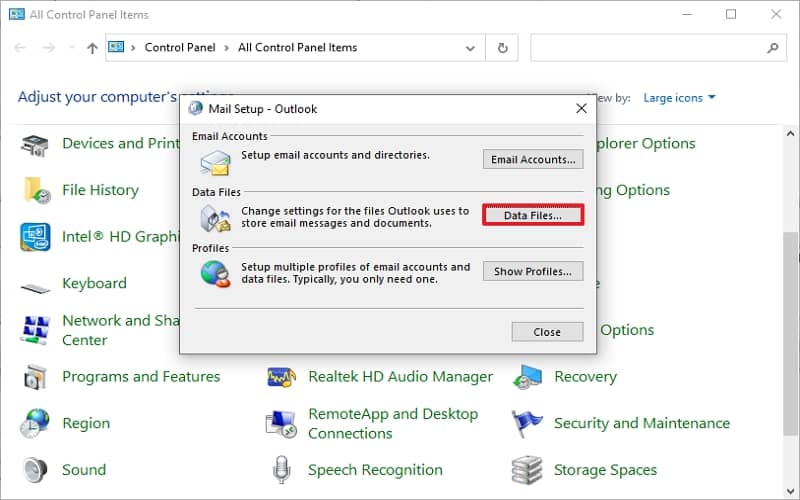Maximize the Control Panel window
Screen dimensions: 800x500
pyautogui.click(x=731, y=14)
